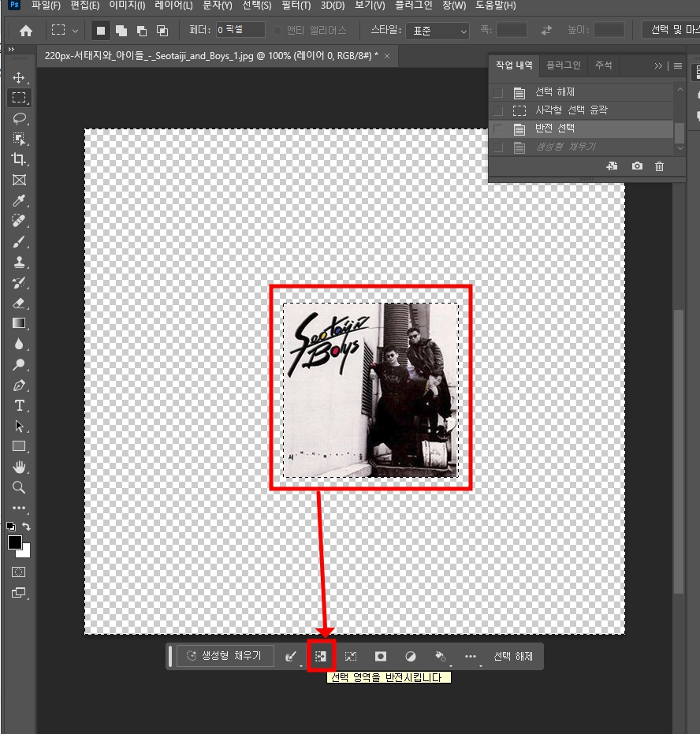Screen dimensions: 700x734
Task: Open the History panel hamburger menu
Action: (x=678, y=66)
